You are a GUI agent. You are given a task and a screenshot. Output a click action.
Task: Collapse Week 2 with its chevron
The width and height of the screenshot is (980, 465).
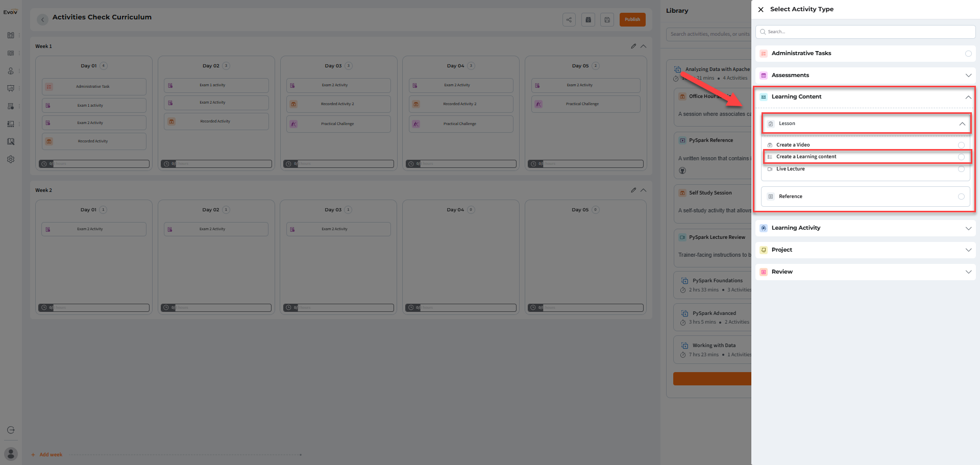point(643,190)
